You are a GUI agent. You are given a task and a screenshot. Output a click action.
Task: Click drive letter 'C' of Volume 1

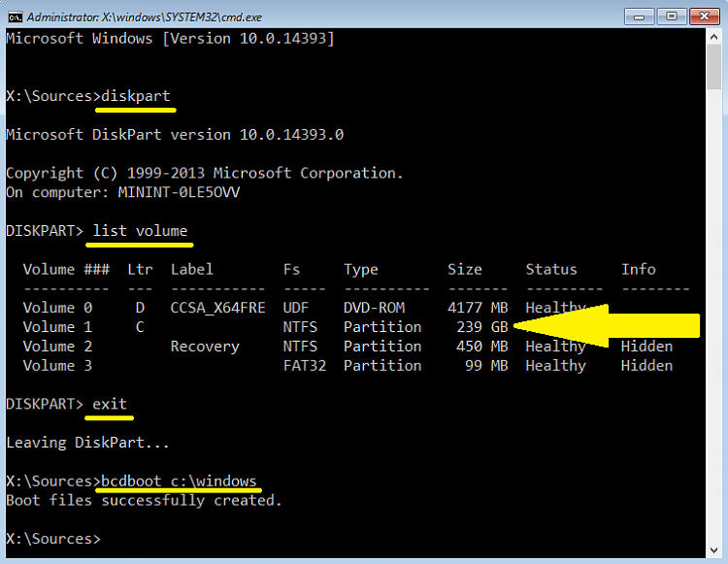pyautogui.click(x=140, y=327)
